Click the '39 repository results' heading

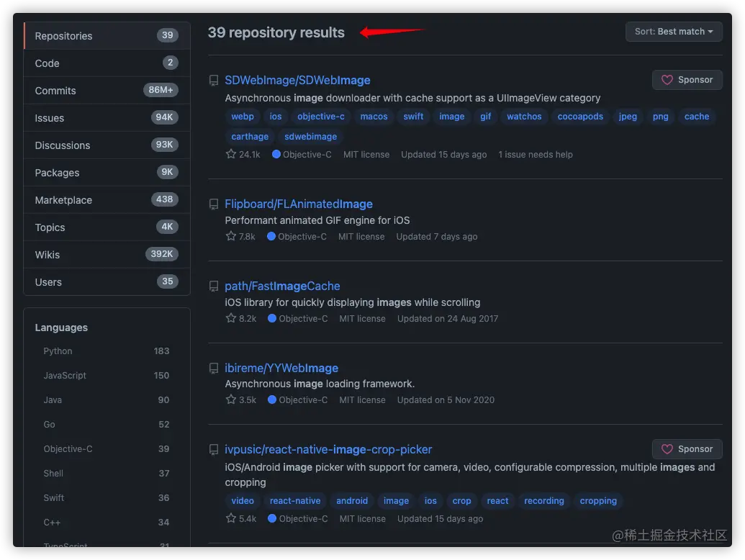[x=276, y=32]
